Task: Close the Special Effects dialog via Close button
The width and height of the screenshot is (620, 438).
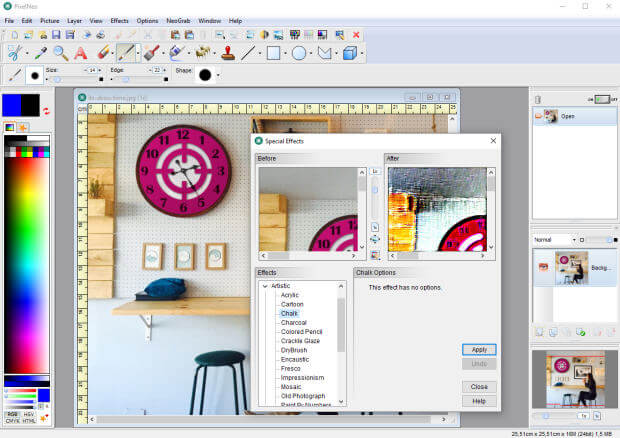Action: 479,387
